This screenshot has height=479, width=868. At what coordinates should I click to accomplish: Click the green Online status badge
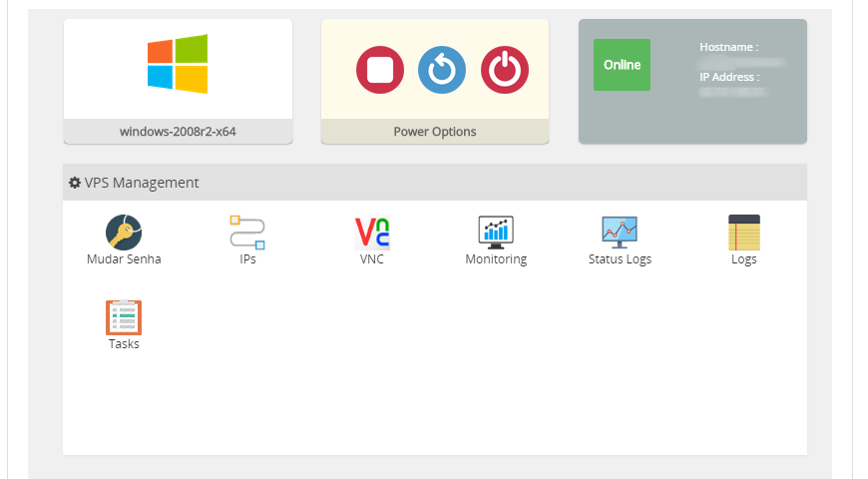pyautogui.click(x=622, y=65)
